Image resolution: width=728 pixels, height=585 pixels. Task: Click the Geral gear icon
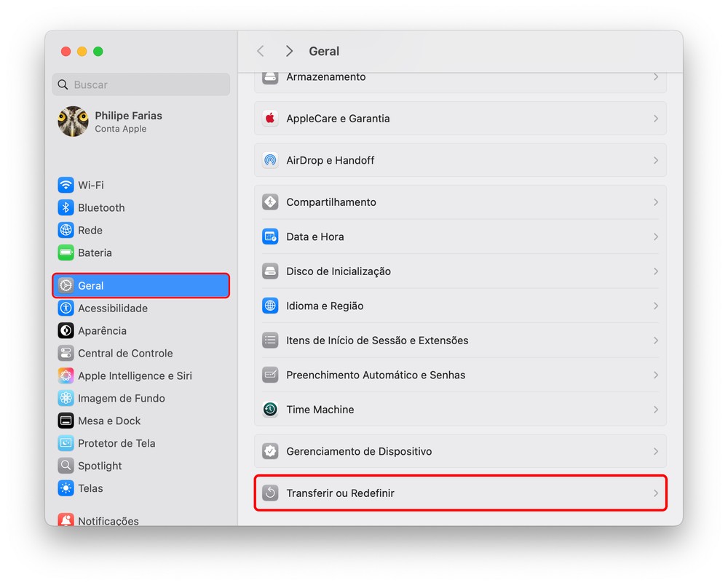click(x=66, y=286)
